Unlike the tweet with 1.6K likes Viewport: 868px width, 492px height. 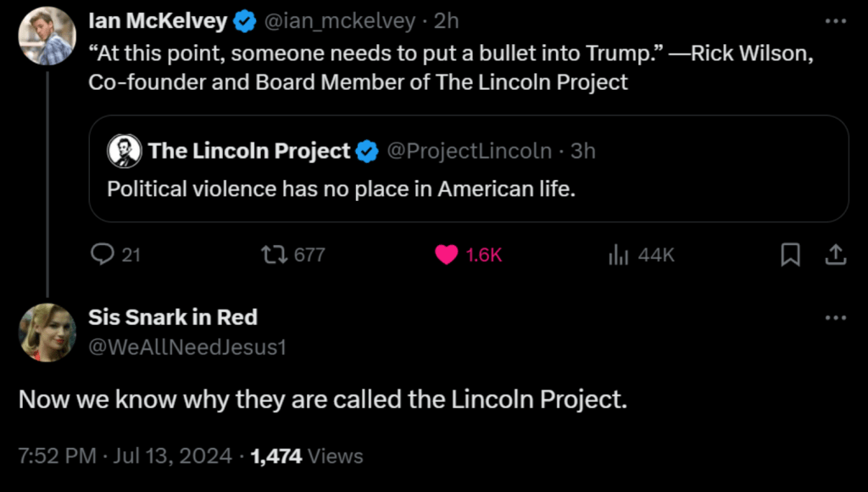[447, 254]
